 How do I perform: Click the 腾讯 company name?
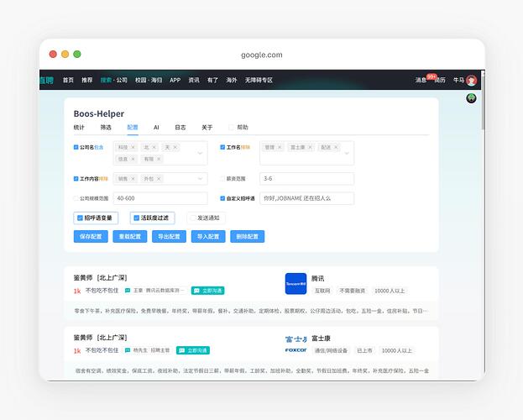(x=317, y=278)
